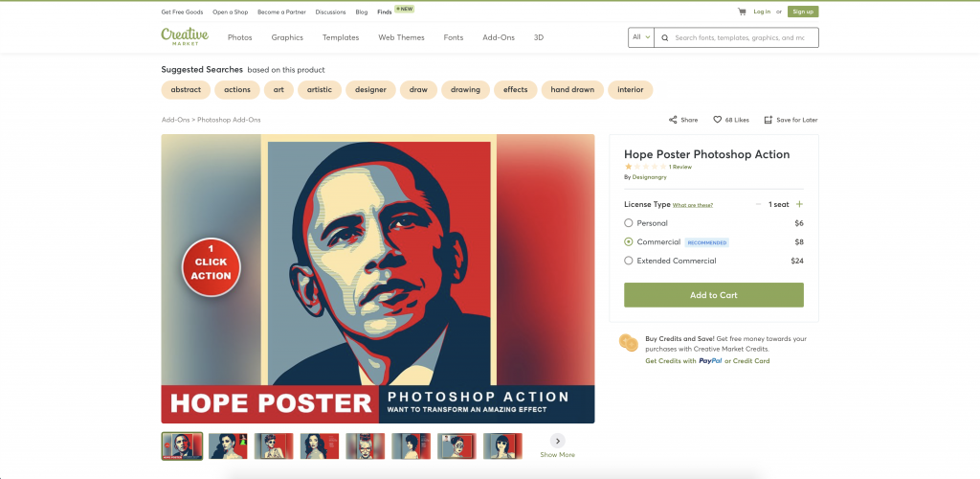
Task: Click the Add to Cart button
Action: pyautogui.click(x=714, y=295)
